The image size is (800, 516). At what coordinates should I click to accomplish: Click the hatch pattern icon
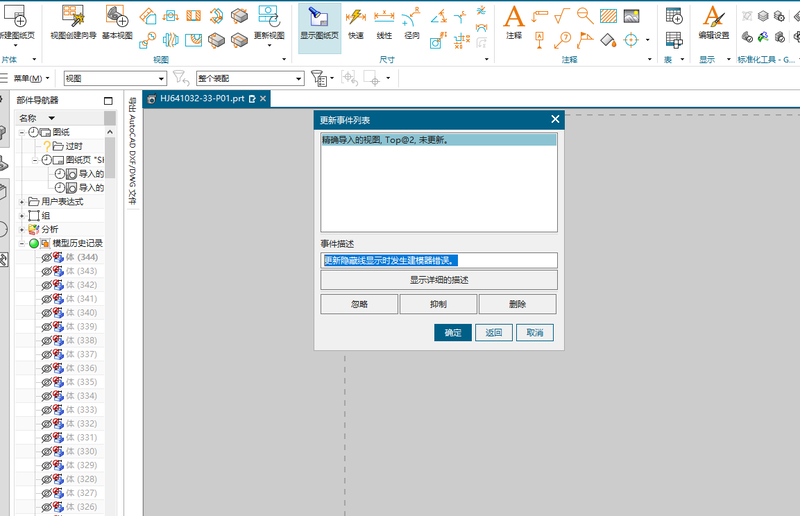point(608,16)
